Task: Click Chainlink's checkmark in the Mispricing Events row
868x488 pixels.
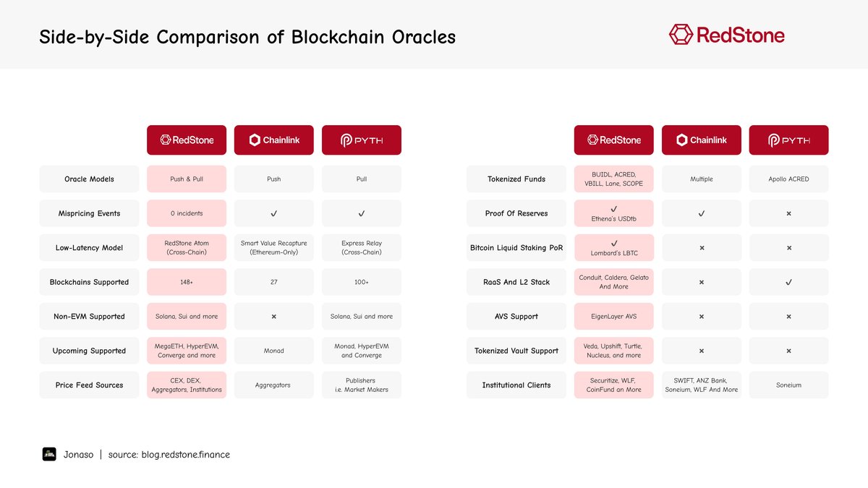Action: tap(274, 213)
